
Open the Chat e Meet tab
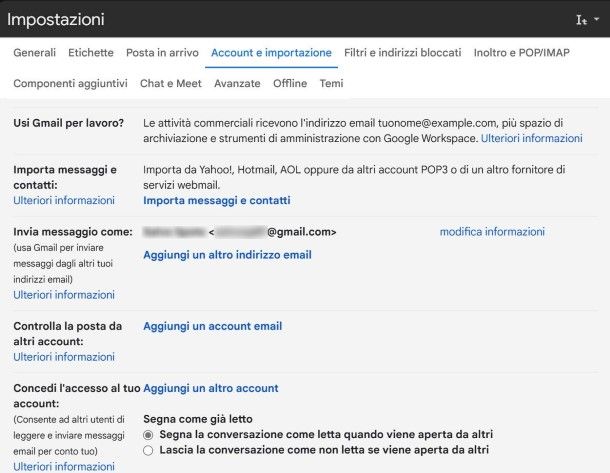point(171,83)
